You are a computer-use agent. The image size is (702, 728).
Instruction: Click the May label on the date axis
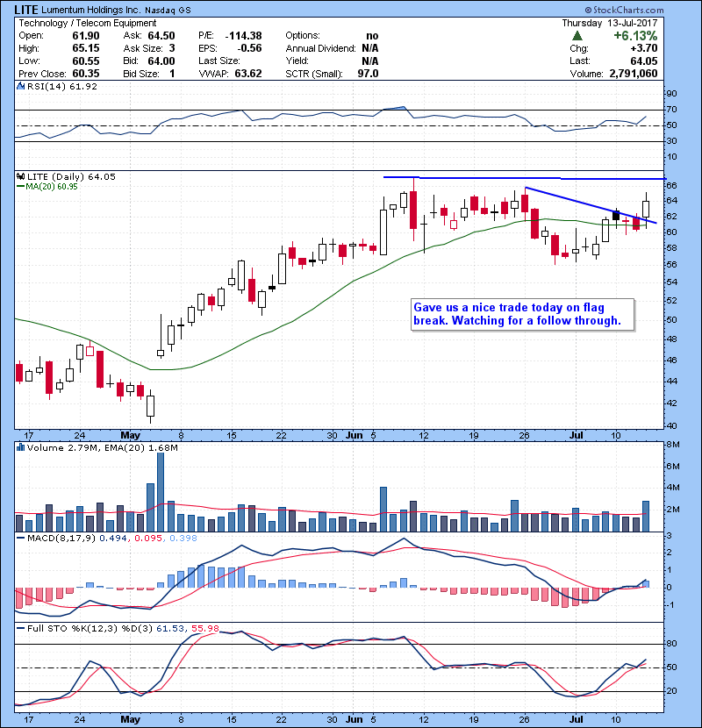pos(131,435)
